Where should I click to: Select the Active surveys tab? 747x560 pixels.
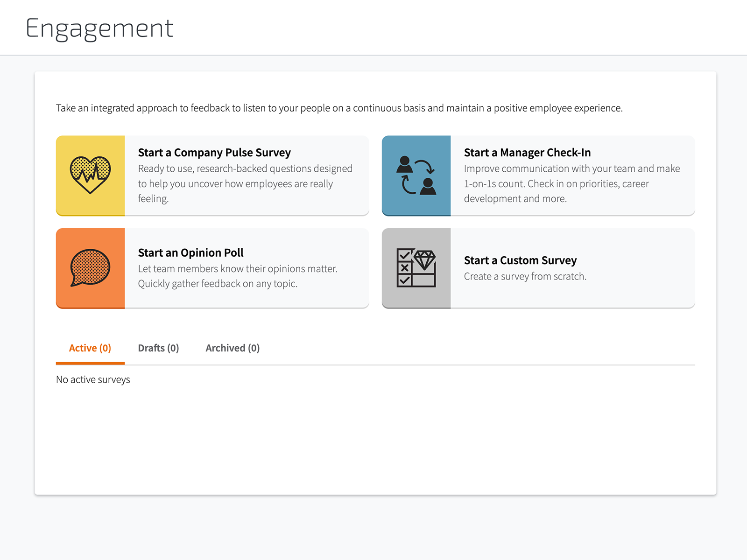pos(90,348)
